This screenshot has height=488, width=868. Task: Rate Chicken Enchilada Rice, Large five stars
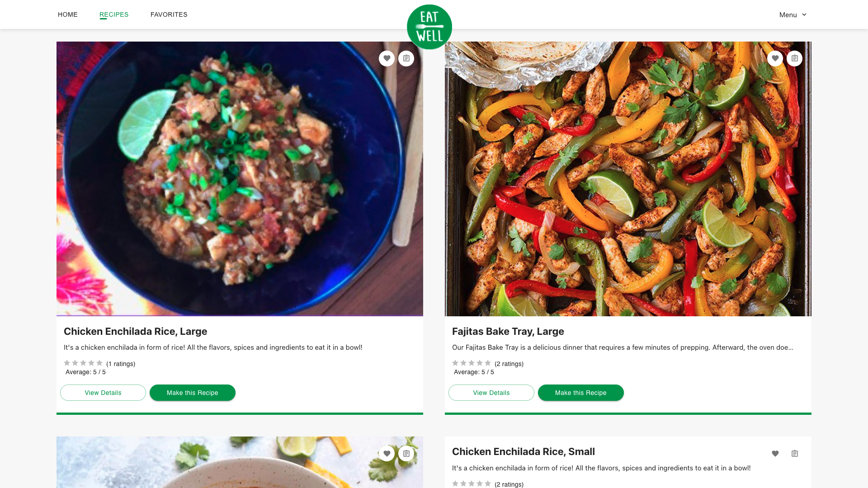[x=99, y=363]
